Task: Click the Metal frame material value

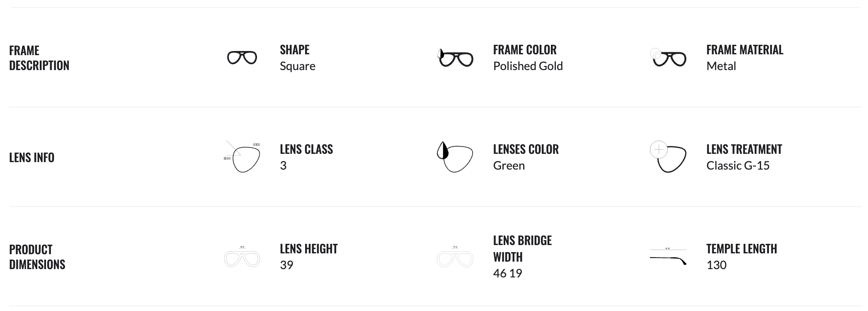Action: 721,66
